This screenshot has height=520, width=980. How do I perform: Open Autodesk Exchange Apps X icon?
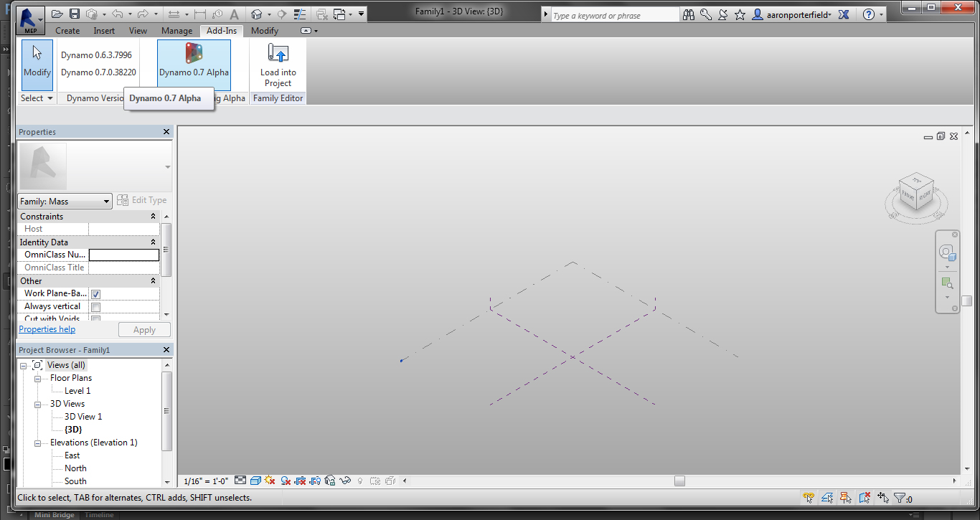point(844,14)
